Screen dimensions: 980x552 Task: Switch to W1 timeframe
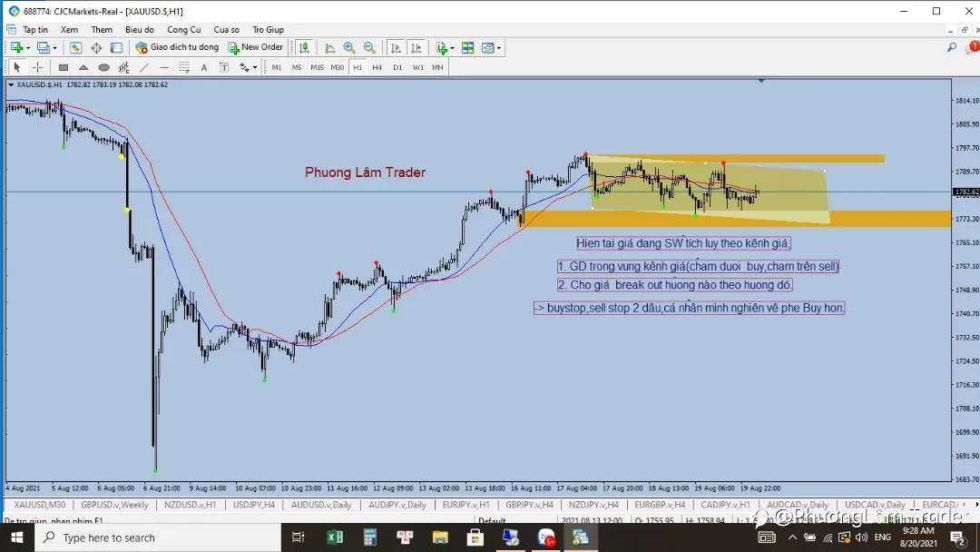click(417, 67)
